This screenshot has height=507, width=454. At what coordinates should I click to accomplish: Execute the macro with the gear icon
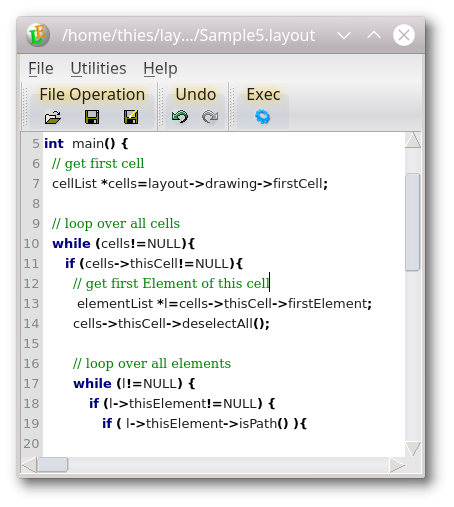(263, 117)
